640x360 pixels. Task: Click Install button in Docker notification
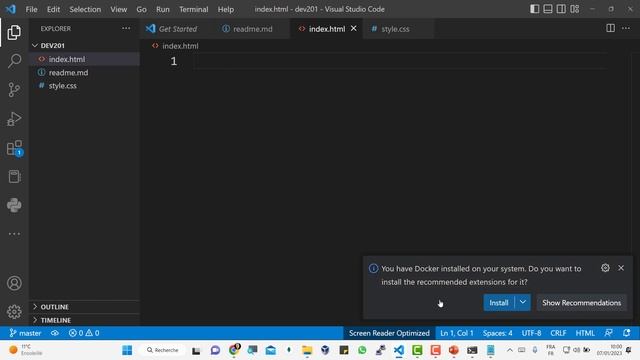pos(499,302)
